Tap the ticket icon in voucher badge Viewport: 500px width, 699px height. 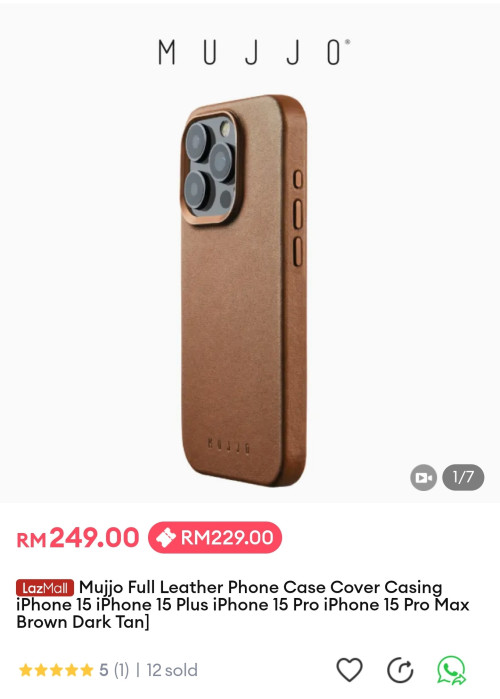click(x=164, y=538)
